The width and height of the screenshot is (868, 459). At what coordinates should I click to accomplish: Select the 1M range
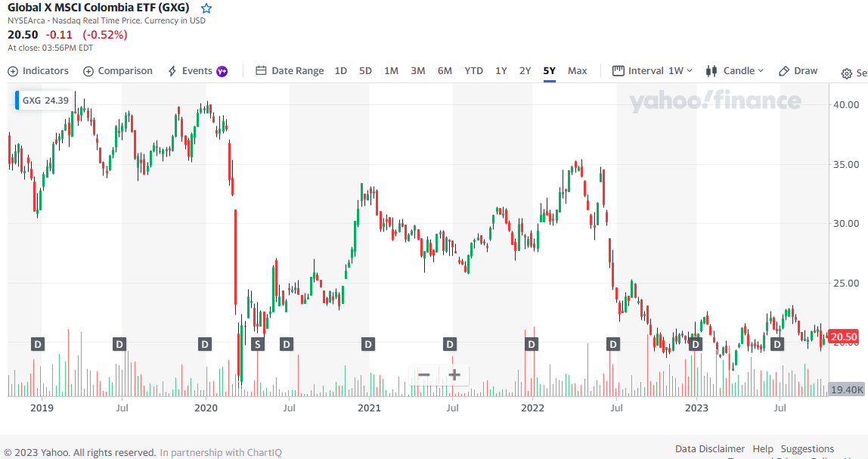click(392, 71)
